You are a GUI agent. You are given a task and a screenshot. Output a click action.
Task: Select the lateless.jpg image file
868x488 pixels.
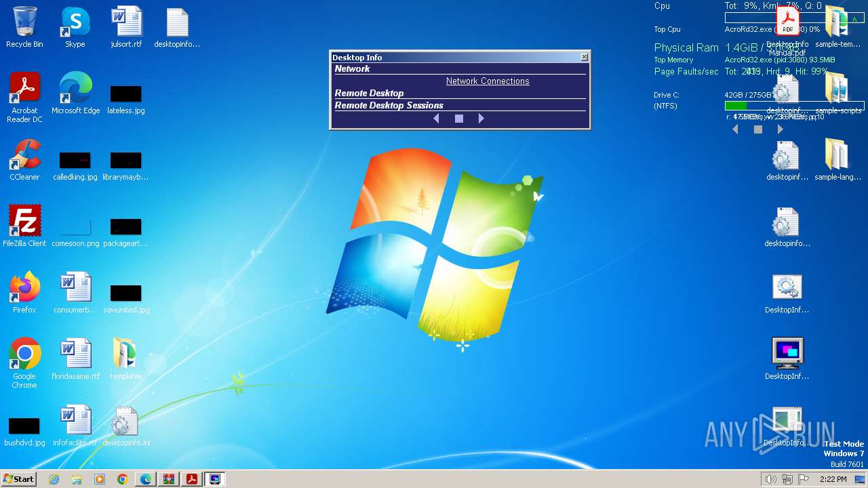(126, 99)
